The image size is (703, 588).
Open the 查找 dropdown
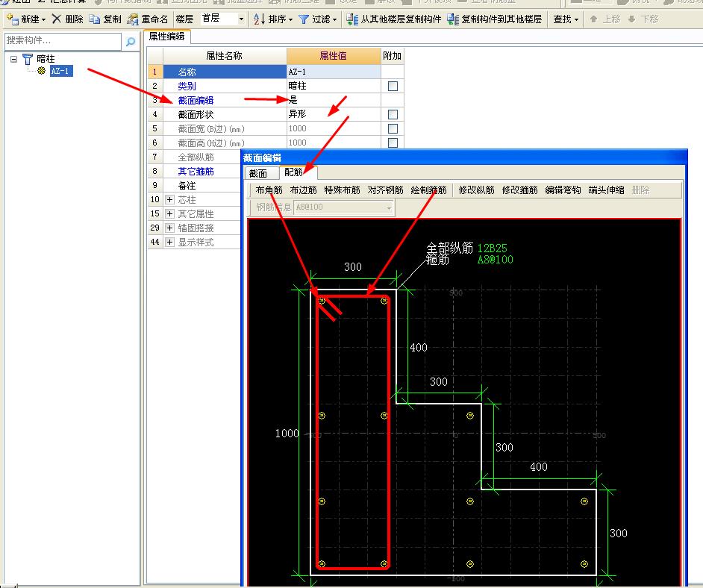[566, 19]
